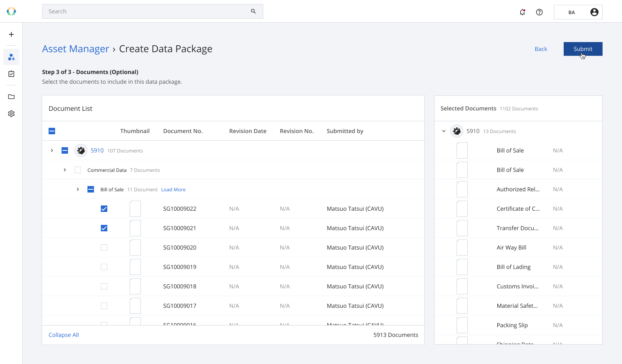Screen dimensions: 622x364
Task: Click the thumbnail for document SG10009021
Action: coord(135,228)
